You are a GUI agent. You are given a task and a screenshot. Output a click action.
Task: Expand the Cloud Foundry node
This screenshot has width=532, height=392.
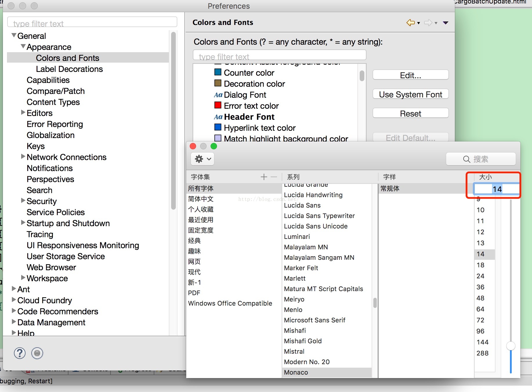pyautogui.click(x=14, y=300)
